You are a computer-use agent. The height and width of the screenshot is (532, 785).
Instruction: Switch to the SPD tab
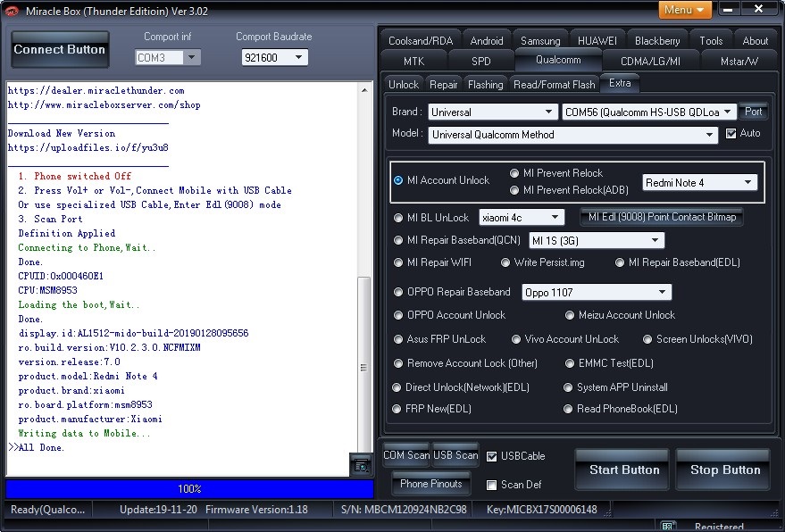tap(481, 62)
